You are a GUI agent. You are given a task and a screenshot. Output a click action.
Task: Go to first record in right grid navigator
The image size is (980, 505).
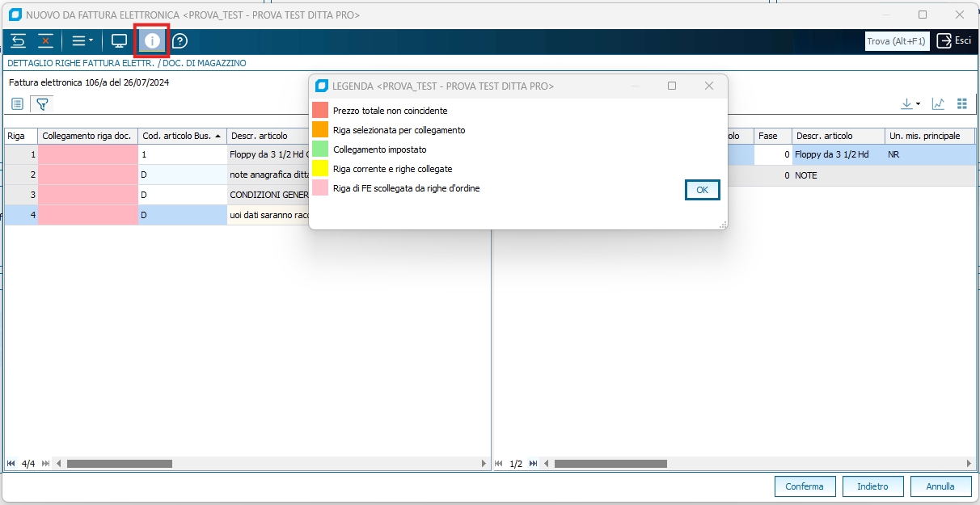pos(499,464)
